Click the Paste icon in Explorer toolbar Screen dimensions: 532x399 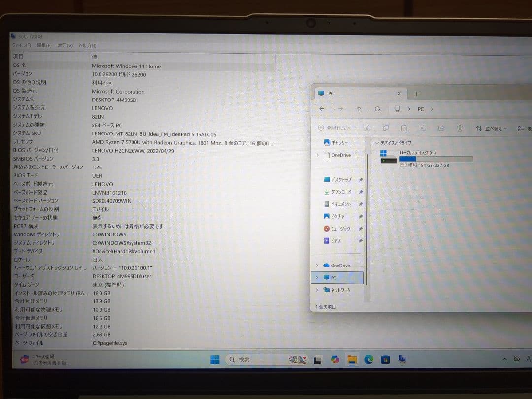click(x=404, y=127)
